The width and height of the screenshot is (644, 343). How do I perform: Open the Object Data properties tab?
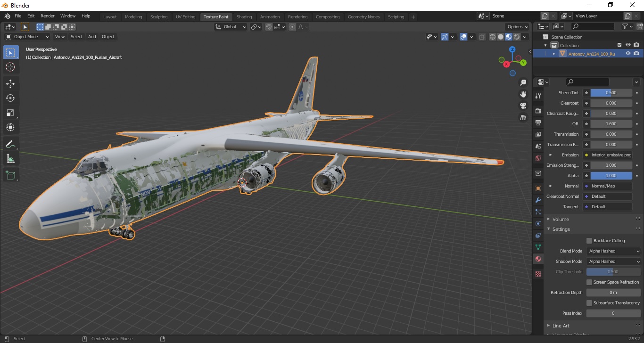coord(538,247)
